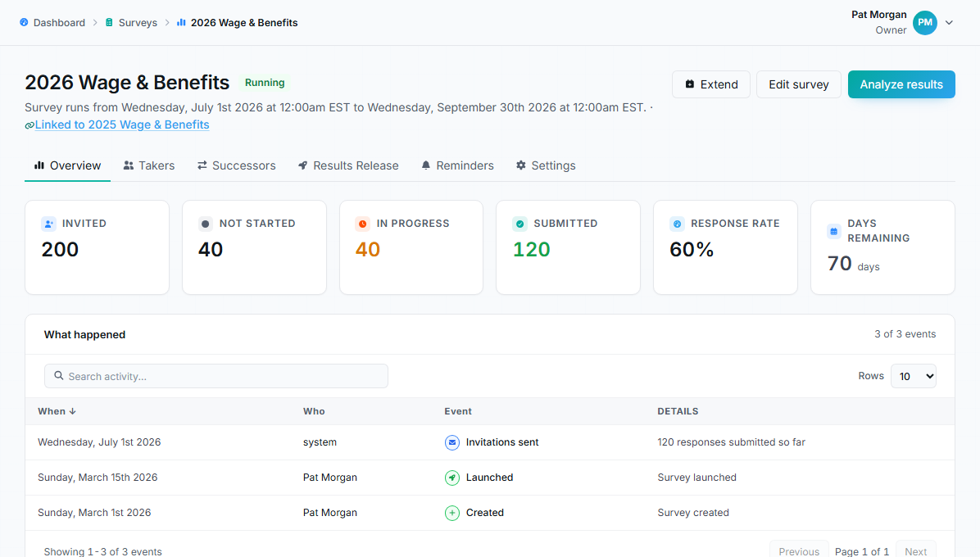
Task: Switch to the Settings tab
Action: pyautogui.click(x=546, y=165)
